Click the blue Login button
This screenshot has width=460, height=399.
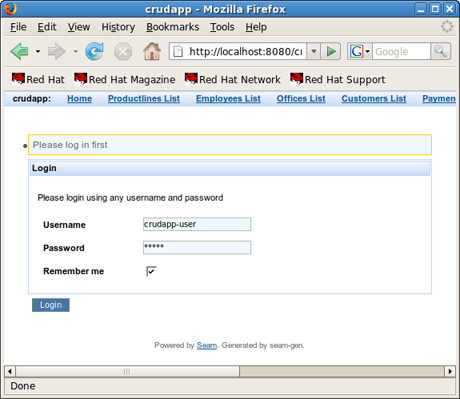coord(51,305)
